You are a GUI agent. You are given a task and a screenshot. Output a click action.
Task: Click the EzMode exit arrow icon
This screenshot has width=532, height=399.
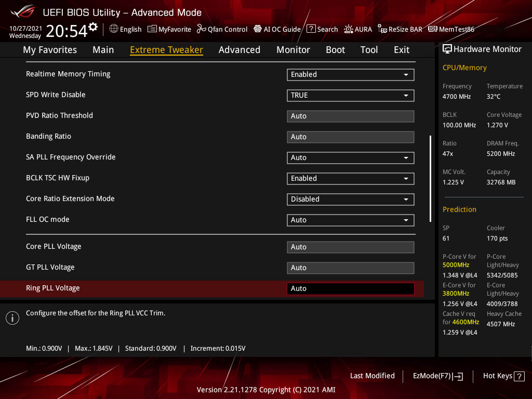point(458,376)
